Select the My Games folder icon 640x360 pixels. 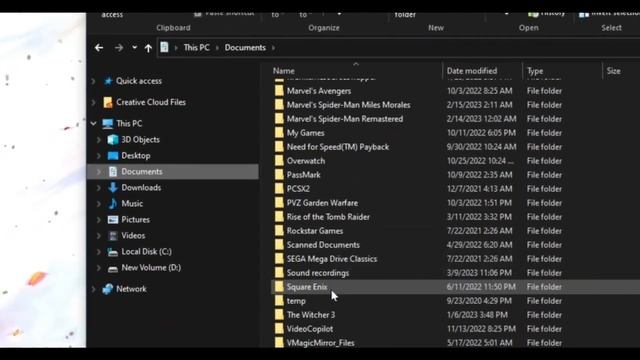[x=279, y=133]
